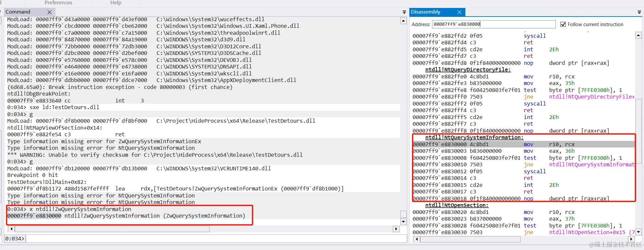Click ModLoad line for DNSAPI.dll
Screen dimensions: 644x250
pos(129,67)
